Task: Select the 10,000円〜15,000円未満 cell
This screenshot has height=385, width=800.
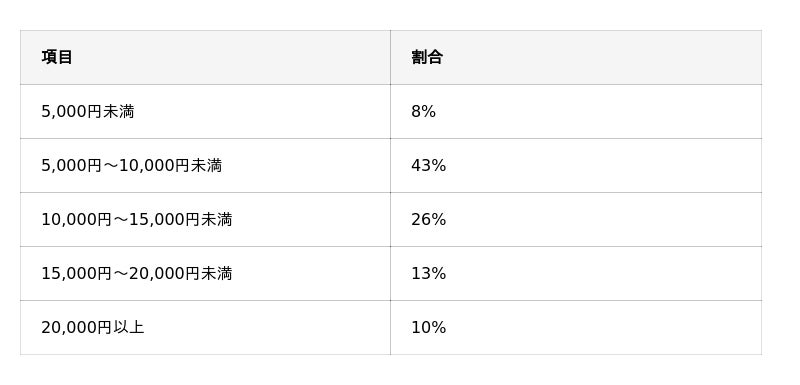Action: pyautogui.click(x=205, y=219)
